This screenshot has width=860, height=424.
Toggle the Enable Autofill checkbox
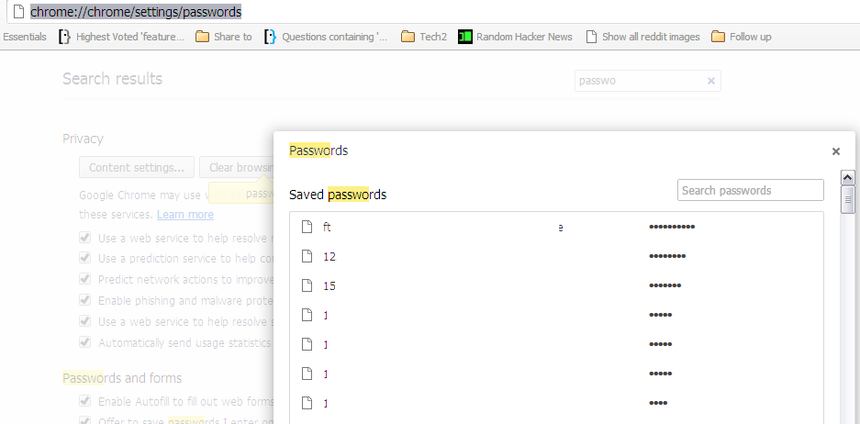[x=85, y=401]
